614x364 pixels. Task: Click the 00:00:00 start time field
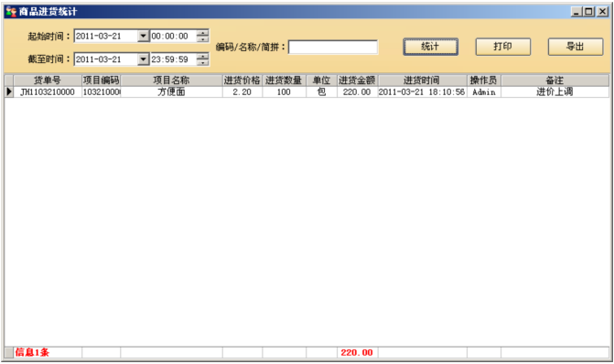pos(174,36)
